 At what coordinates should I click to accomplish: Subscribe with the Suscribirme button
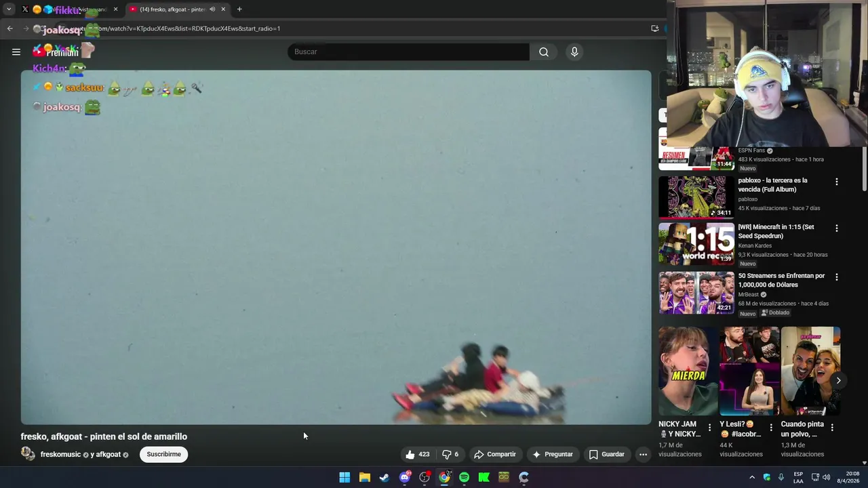[164, 454]
